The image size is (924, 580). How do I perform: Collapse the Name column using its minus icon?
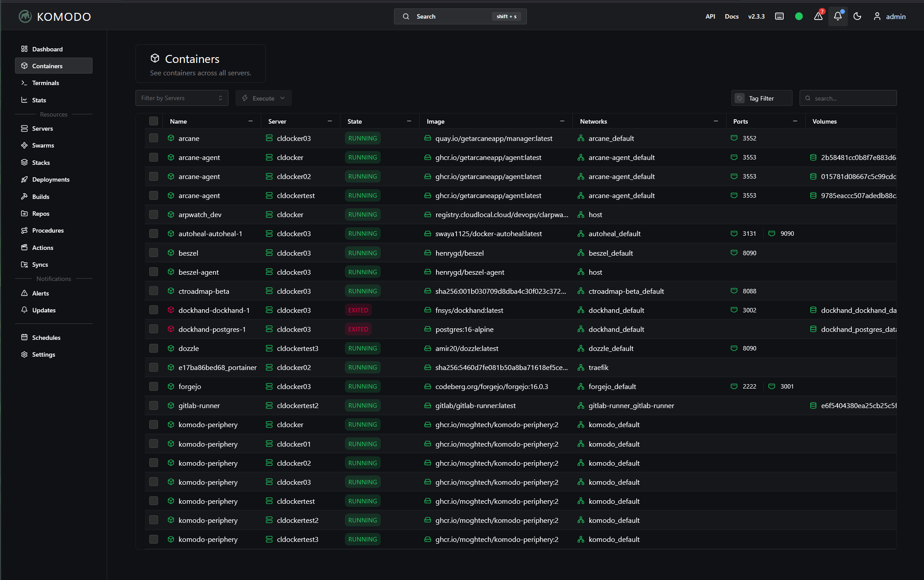click(x=251, y=121)
